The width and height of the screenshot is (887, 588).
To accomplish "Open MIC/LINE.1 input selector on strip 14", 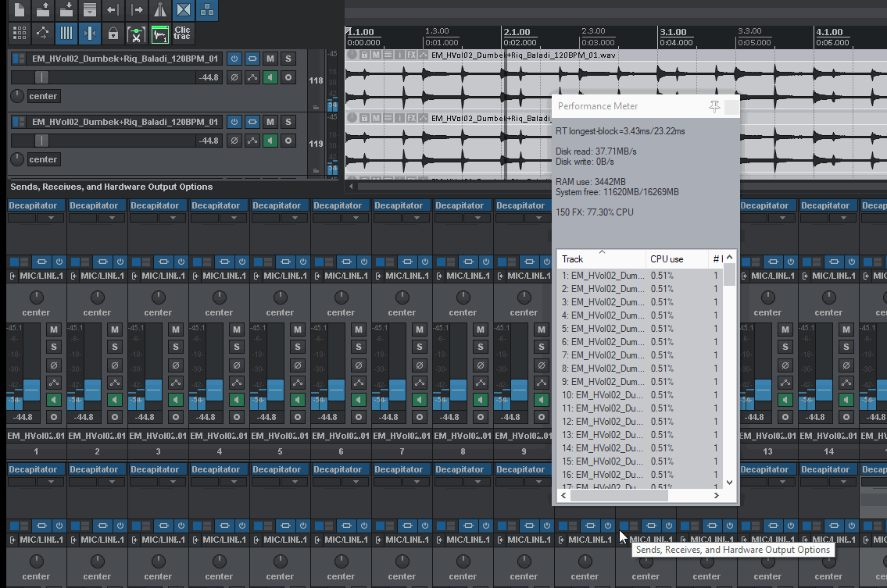I will 834,276.
